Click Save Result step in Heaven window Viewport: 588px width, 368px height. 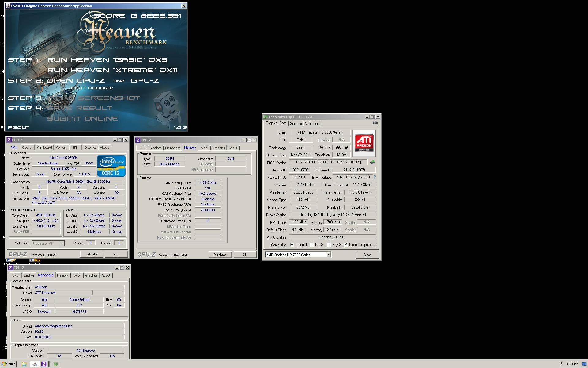click(x=80, y=108)
